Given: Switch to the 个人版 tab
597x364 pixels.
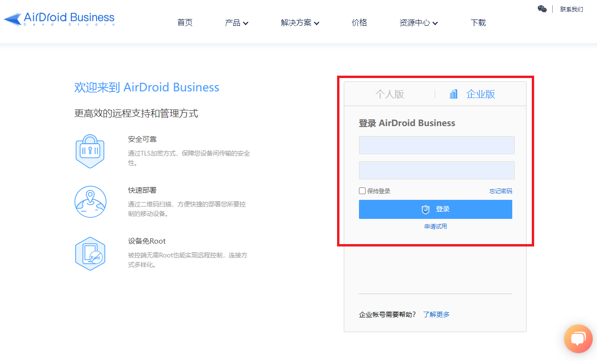Looking at the screenshot, I should 389,94.
